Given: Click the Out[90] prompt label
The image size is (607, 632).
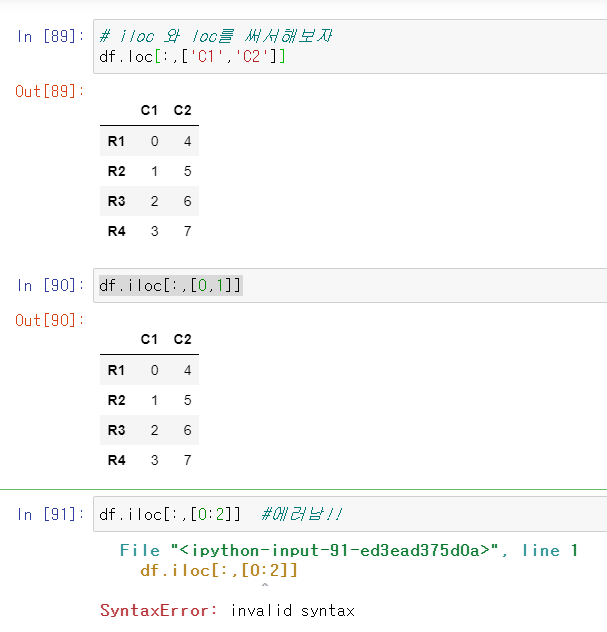Looking at the screenshot, I should pyautogui.click(x=50, y=320).
